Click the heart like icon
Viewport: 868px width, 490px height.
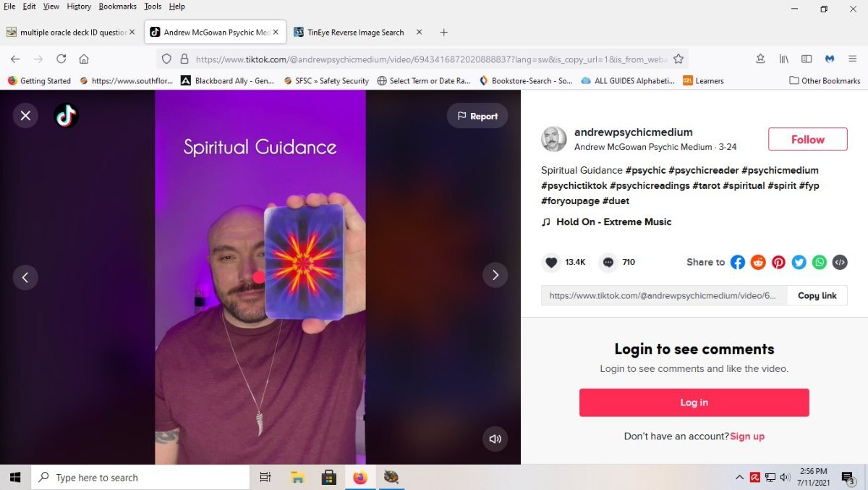click(551, 262)
